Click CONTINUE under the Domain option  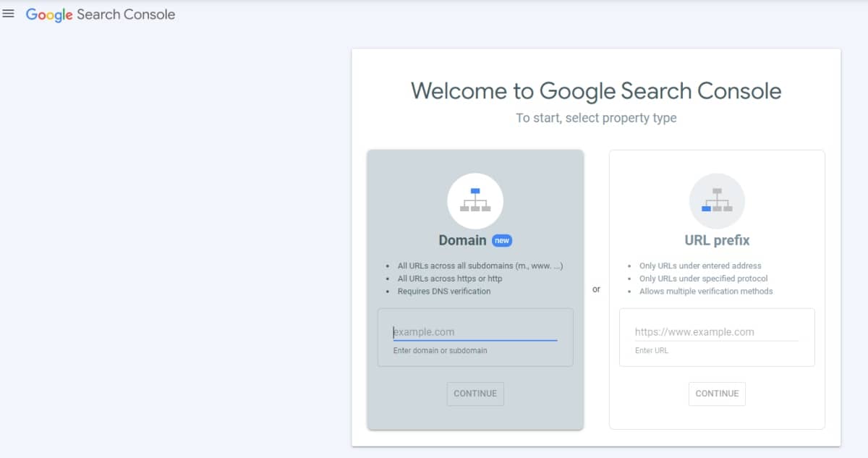[x=475, y=394]
